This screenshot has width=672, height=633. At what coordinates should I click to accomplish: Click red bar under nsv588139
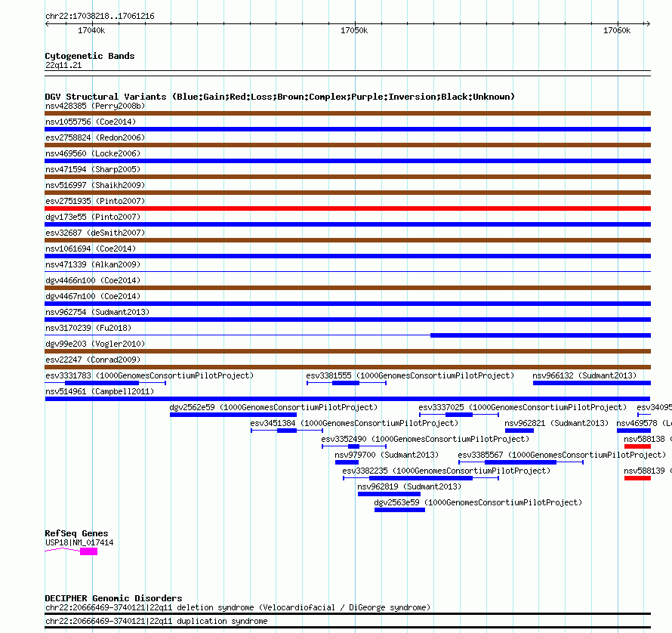point(638,478)
